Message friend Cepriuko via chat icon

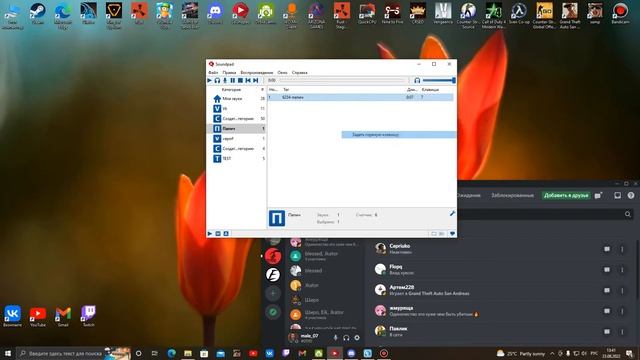[607, 249]
